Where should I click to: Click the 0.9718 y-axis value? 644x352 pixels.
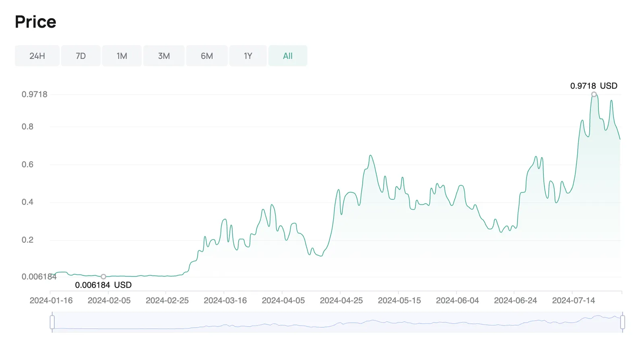point(34,94)
